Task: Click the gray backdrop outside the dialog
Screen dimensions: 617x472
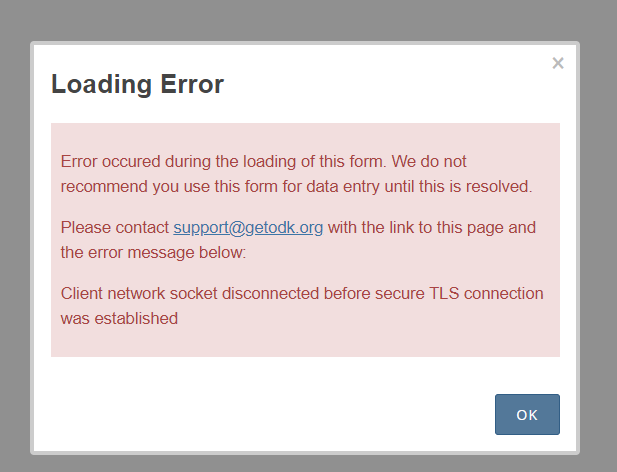Action: (x=307, y=20)
